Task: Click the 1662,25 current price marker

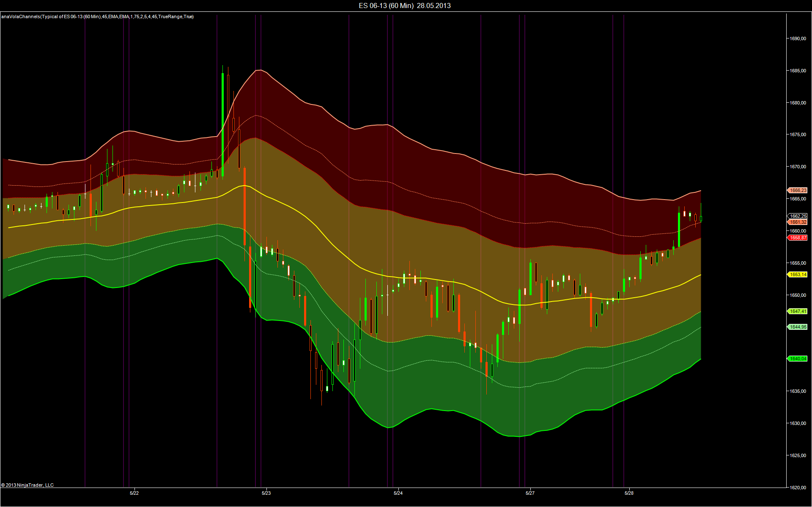Action: (797, 216)
